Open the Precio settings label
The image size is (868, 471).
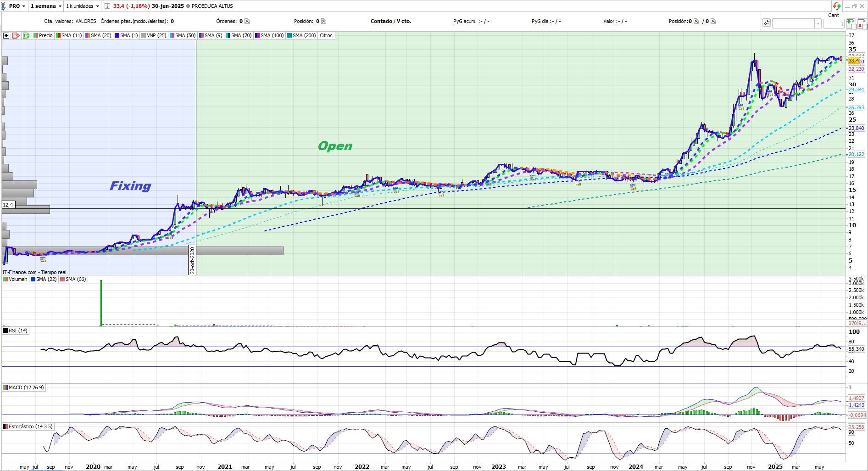pos(43,35)
